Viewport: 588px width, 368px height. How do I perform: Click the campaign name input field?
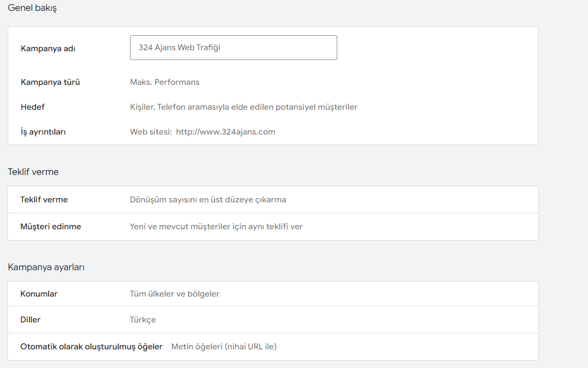(233, 48)
